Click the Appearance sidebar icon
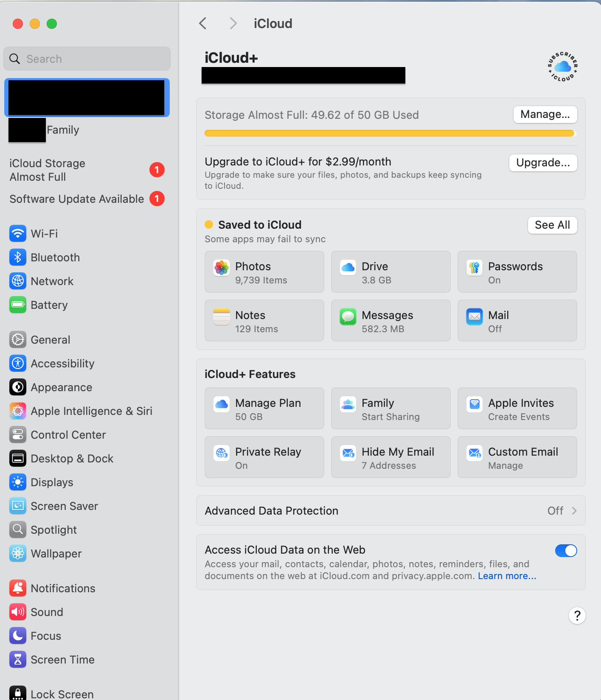The height and width of the screenshot is (700, 601). (18, 387)
